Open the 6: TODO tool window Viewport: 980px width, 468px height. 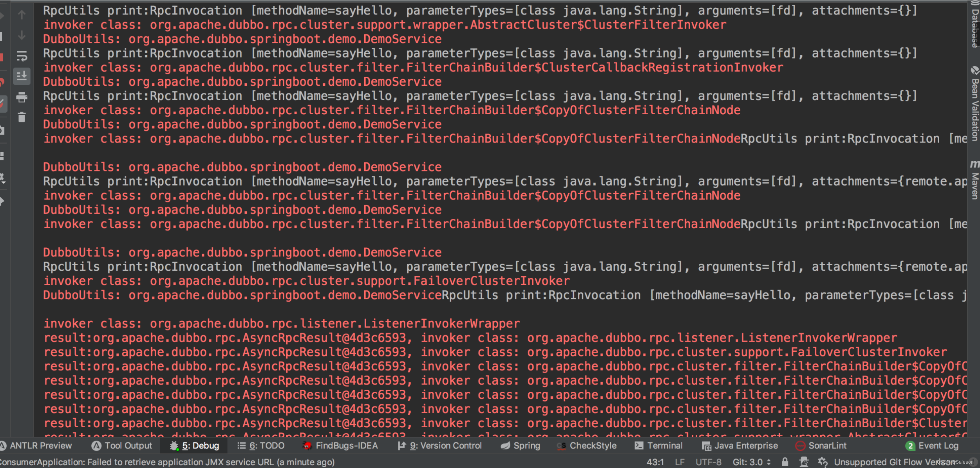click(x=261, y=445)
